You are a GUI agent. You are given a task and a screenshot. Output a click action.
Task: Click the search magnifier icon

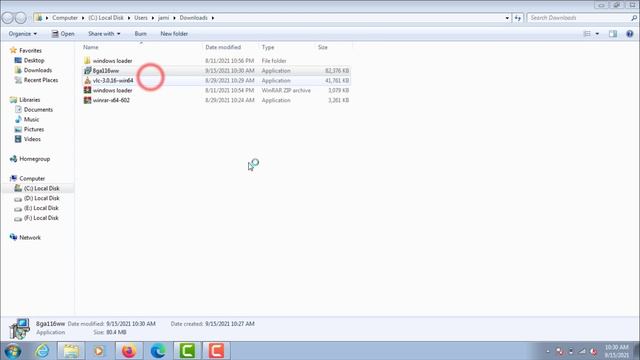(x=634, y=18)
